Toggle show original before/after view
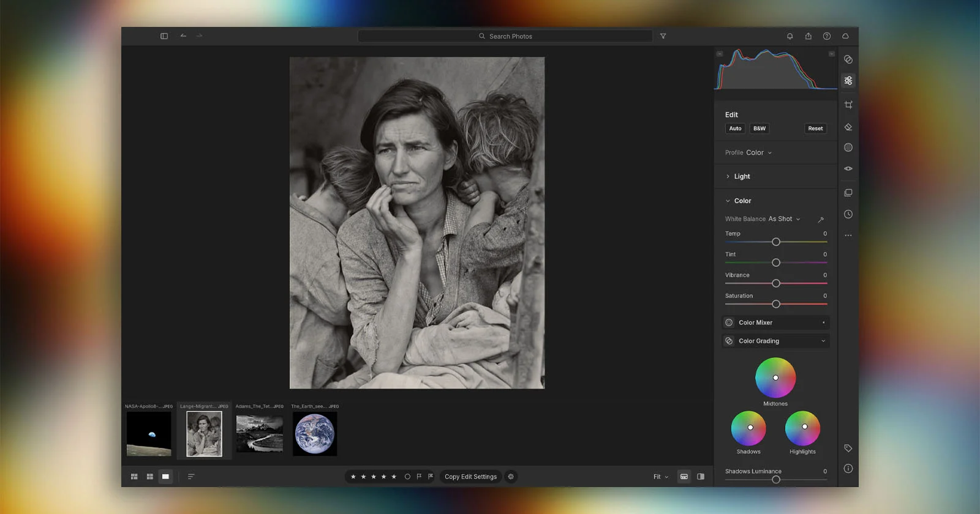 (x=701, y=477)
